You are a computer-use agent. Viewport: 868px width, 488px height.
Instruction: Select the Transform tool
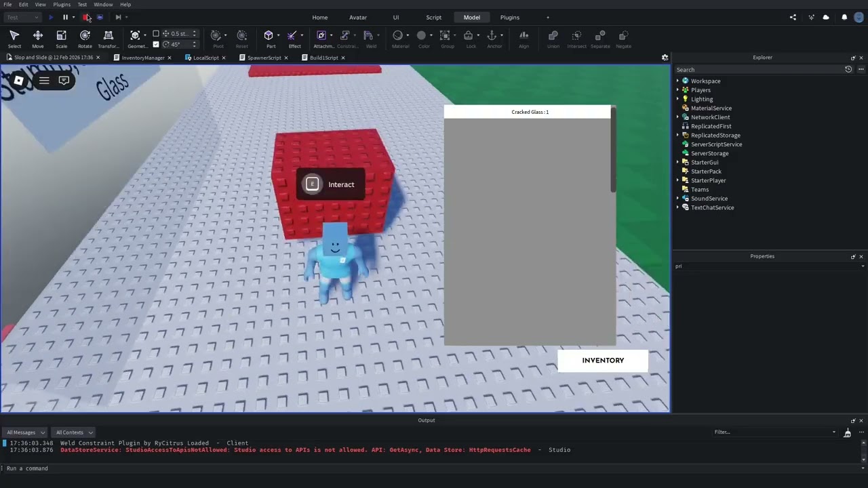pyautogui.click(x=108, y=39)
